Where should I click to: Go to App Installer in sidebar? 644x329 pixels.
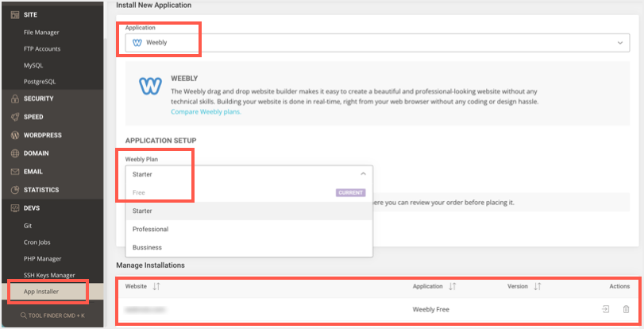[43, 292]
